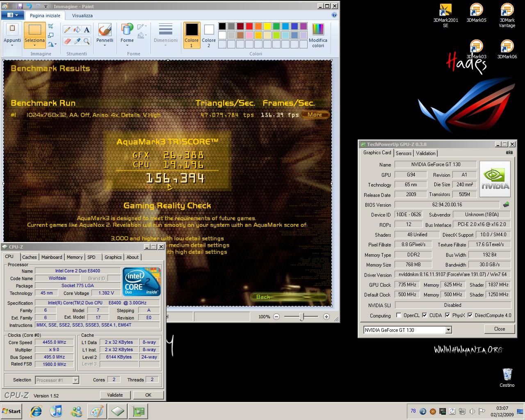This screenshot has width=525, height=420.
Task: Select the Colore 2 button
Action: point(209,35)
